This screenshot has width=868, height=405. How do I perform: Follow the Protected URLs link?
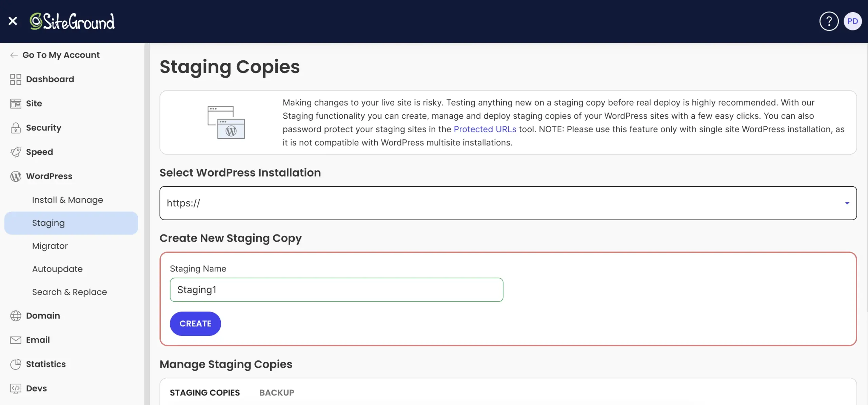pyautogui.click(x=485, y=129)
